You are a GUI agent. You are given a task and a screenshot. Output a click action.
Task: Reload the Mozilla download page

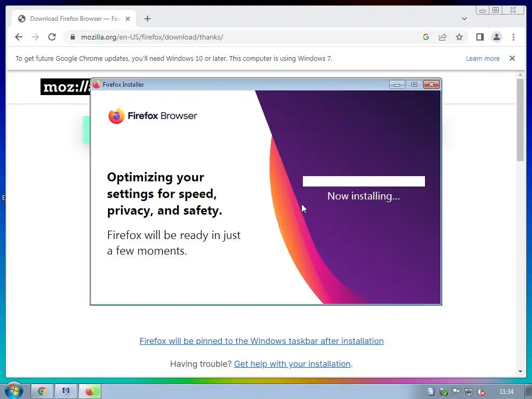(52, 37)
